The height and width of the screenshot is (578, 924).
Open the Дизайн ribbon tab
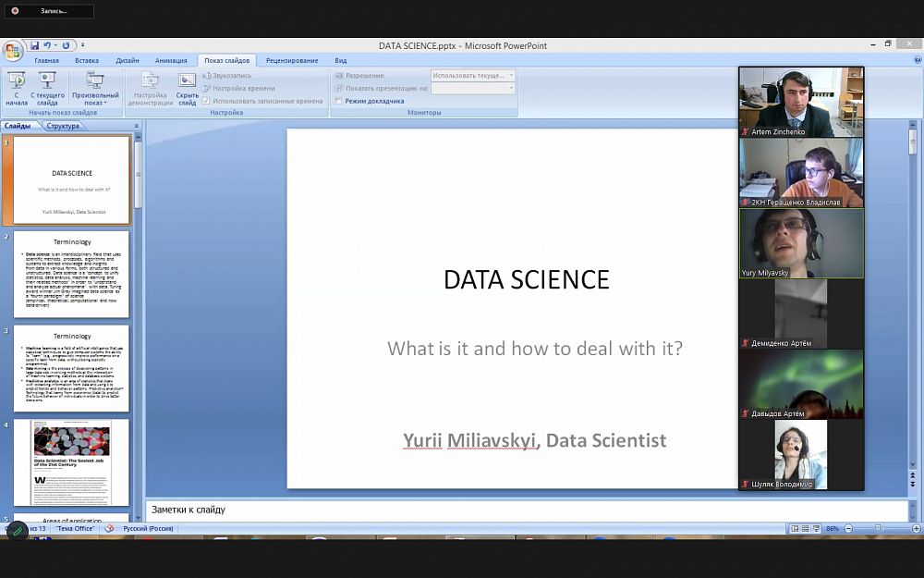(128, 60)
